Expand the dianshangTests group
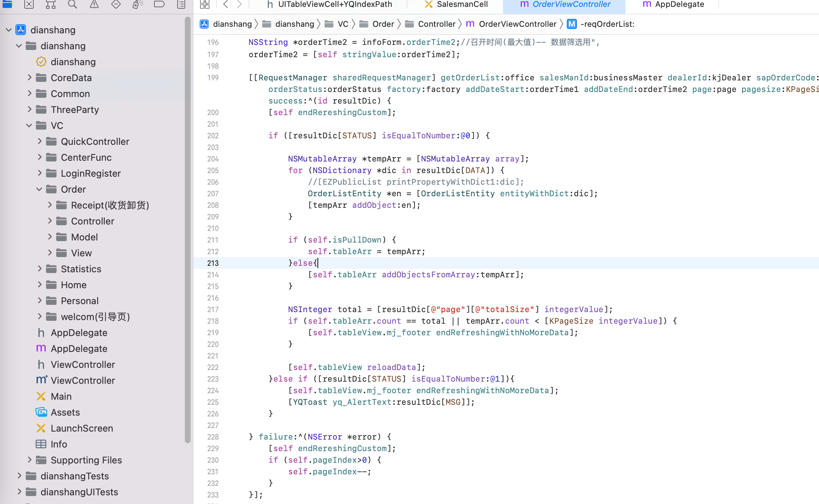The height and width of the screenshot is (504, 819). (x=19, y=476)
